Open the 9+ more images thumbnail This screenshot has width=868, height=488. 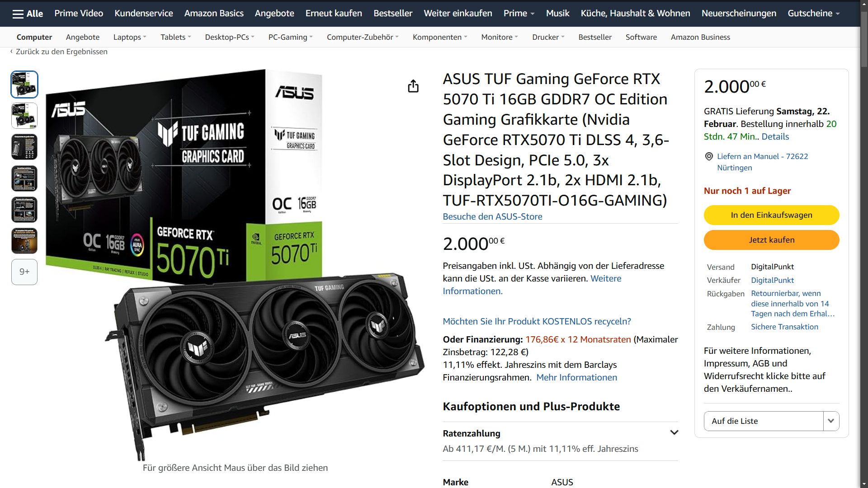[x=24, y=272]
